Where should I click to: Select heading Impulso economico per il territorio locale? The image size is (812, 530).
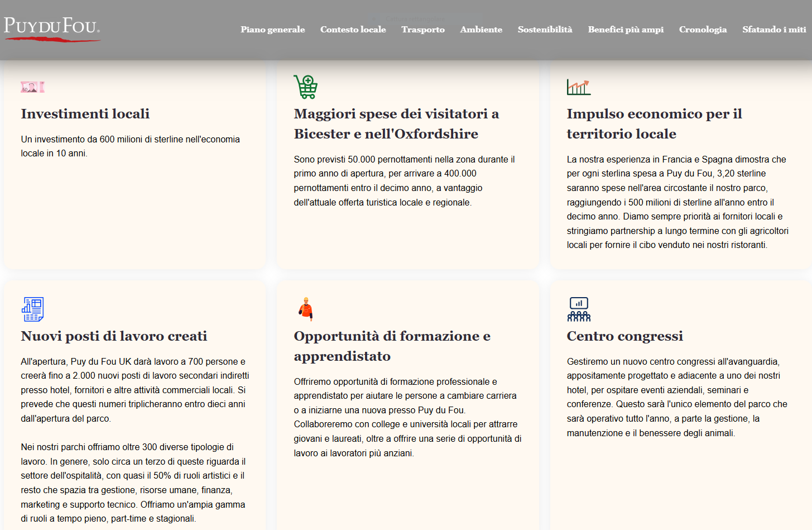pos(654,124)
